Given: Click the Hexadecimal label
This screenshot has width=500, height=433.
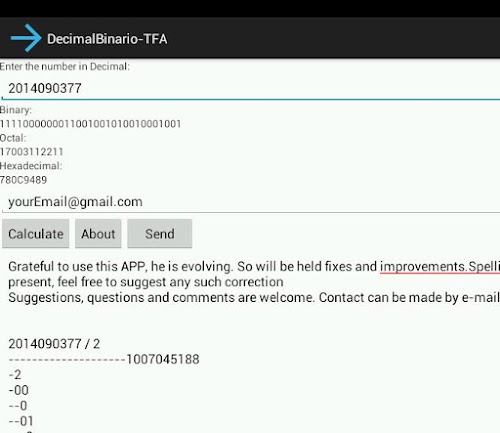Looking at the screenshot, I should (31, 166).
